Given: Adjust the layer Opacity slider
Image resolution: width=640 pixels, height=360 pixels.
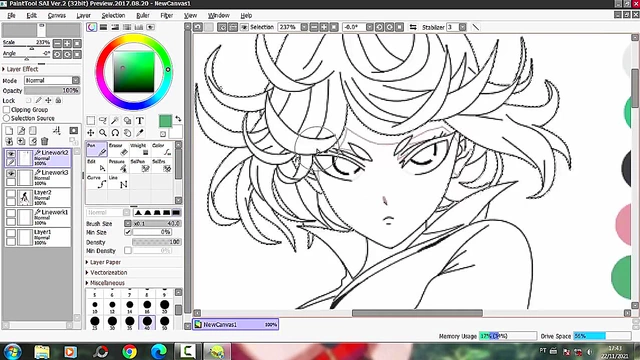Looking at the screenshot, I should tap(52, 90).
